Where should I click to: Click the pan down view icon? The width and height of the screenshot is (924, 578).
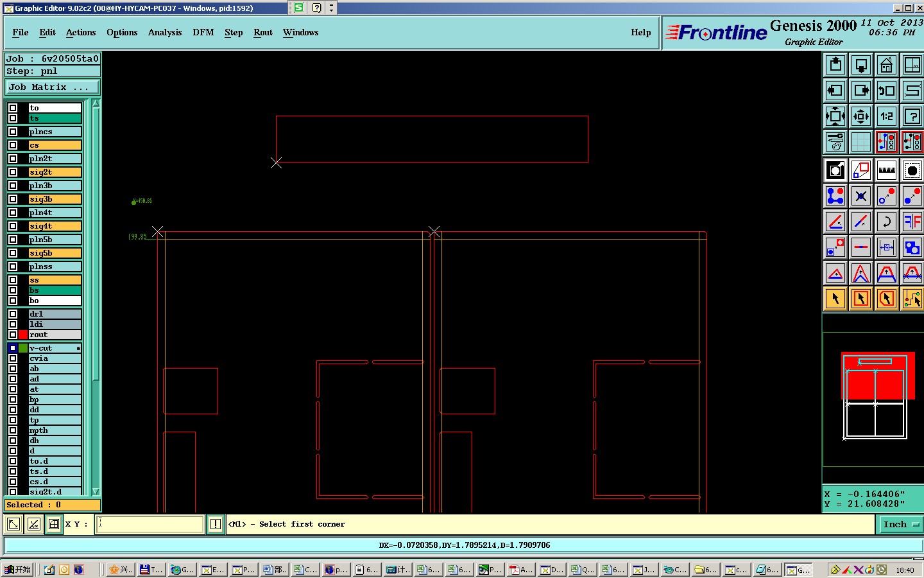(861, 65)
